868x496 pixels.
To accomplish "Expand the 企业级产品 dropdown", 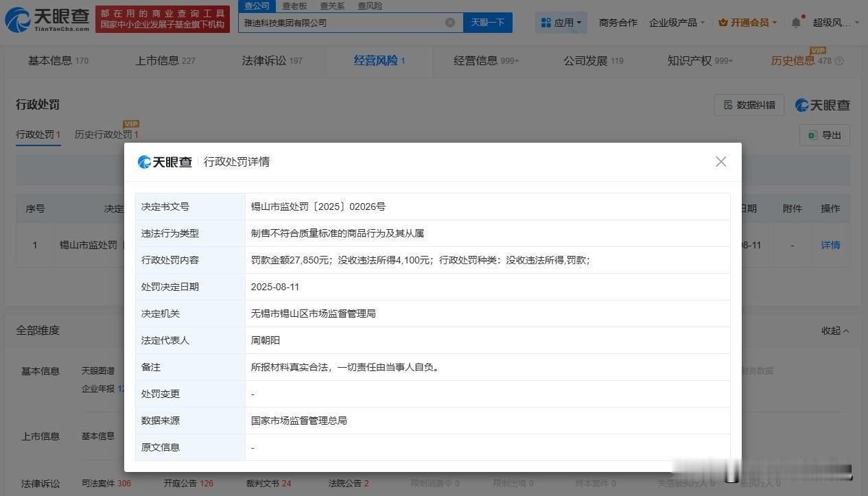I will tap(677, 23).
